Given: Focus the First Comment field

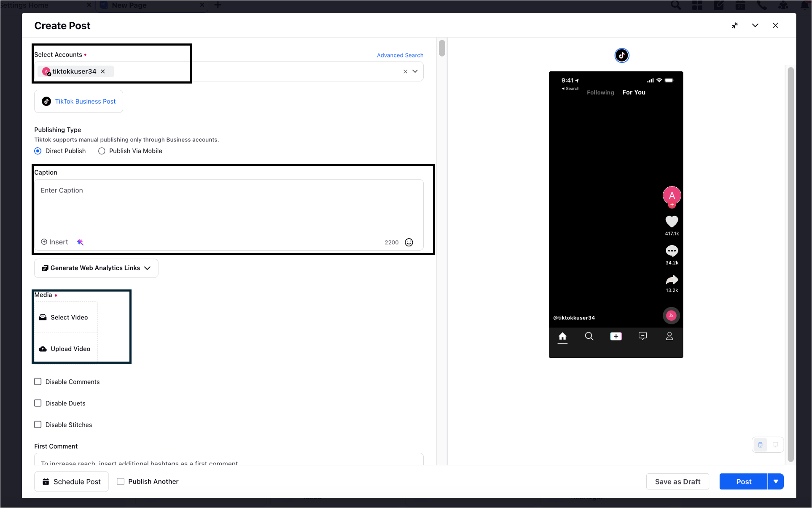Looking at the screenshot, I should 229,459.
